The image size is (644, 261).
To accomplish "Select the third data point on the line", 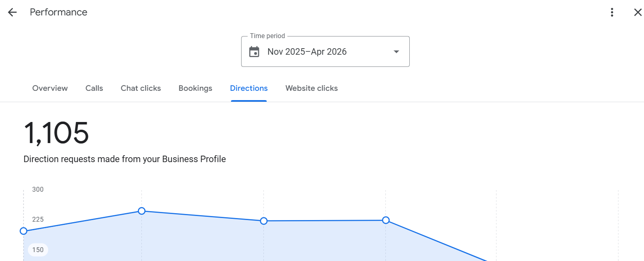I will [264, 221].
